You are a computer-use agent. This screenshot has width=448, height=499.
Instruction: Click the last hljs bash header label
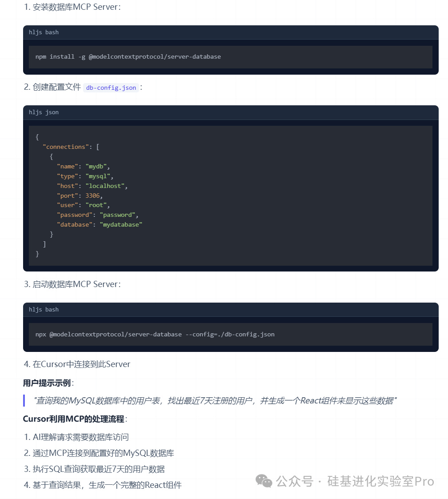[x=44, y=309]
